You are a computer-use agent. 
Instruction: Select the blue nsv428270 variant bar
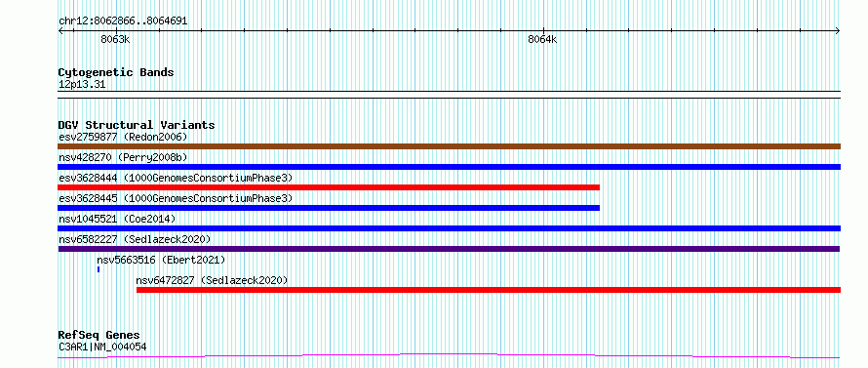tap(449, 167)
